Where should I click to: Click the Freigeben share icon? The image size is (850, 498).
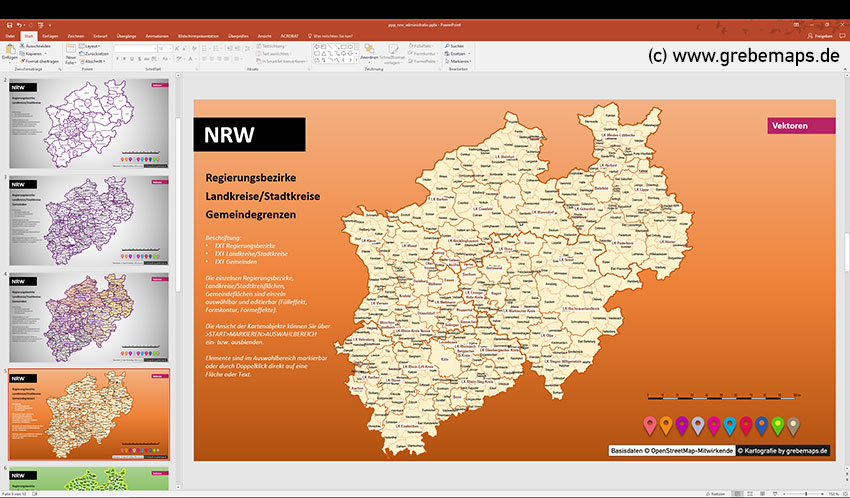(820, 35)
